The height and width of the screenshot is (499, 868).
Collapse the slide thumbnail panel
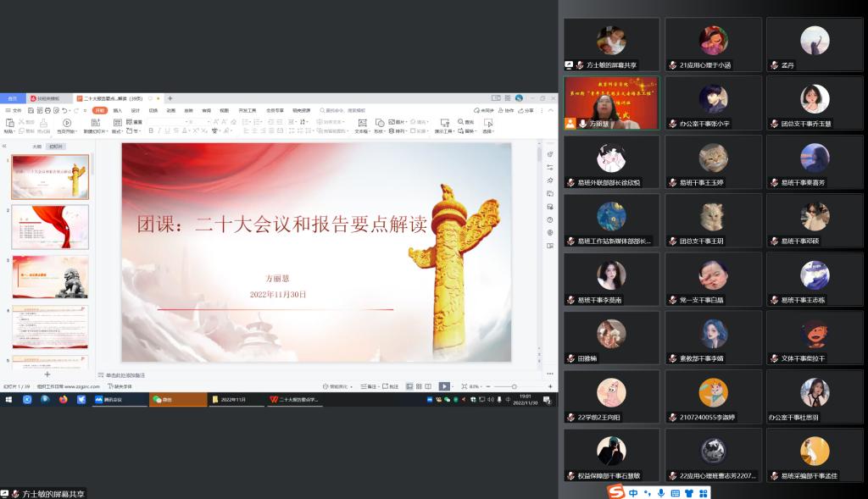[x=4, y=146]
